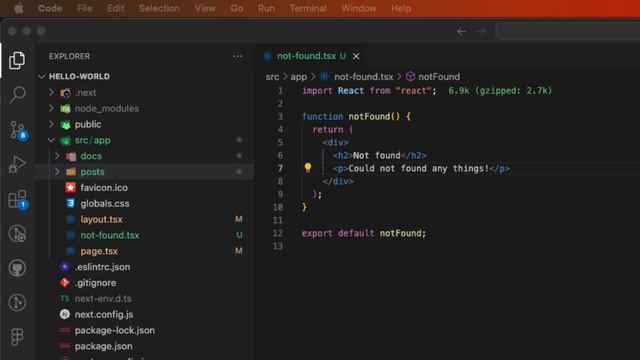Go forward with the right arrow navigation
The image size is (640, 360).
pyautogui.click(x=480, y=31)
